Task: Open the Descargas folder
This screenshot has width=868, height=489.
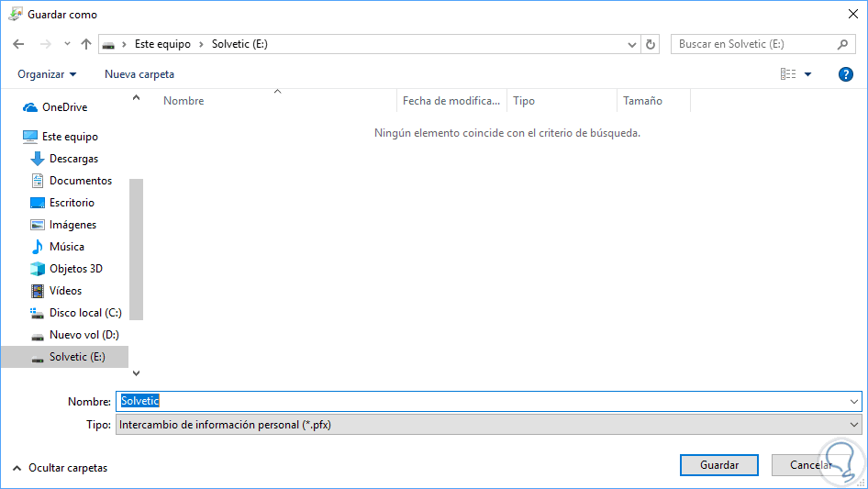Action: pyautogui.click(x=73, y=159)
